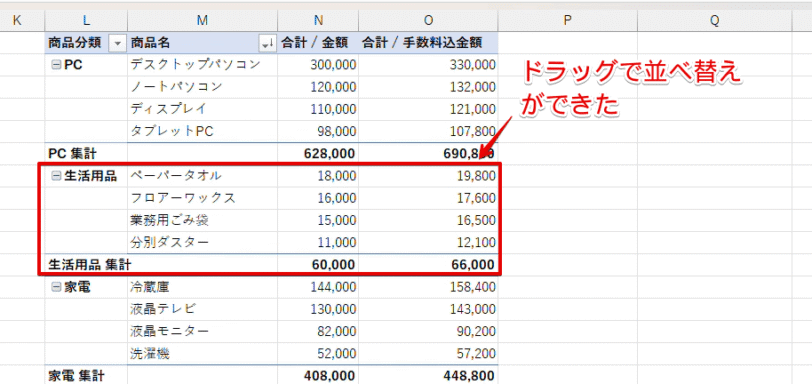Select the ペーパータオル cell
Screen dimensions: 812x384
(x=202, y=176)
